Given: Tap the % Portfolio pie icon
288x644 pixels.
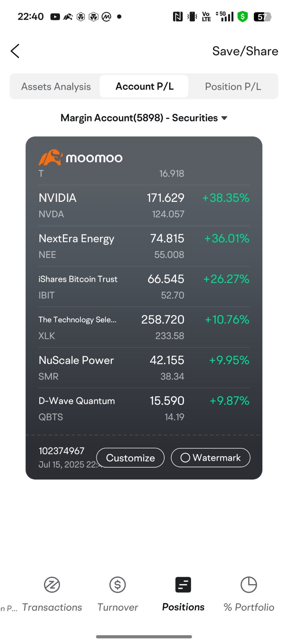Looking at the screenshot, I should click(249, 585).
